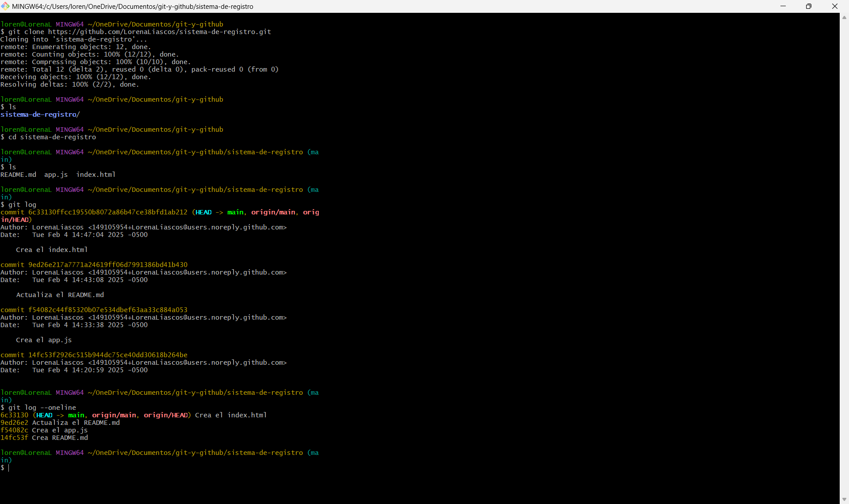Click commit message 'Actualiza el README.md' in full log
The height and width of the screenshot is (504, 849).
(x=60, y=295)
